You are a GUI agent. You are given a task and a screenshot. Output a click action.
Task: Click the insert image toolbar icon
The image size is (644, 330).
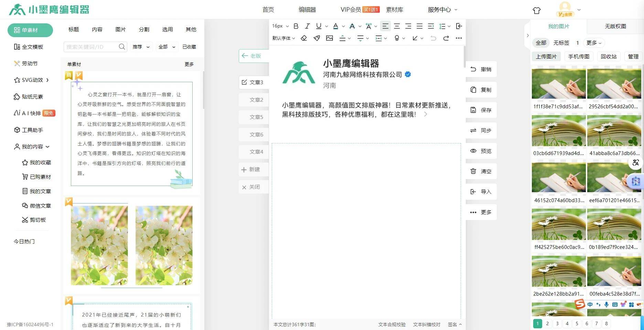(329, 38)
